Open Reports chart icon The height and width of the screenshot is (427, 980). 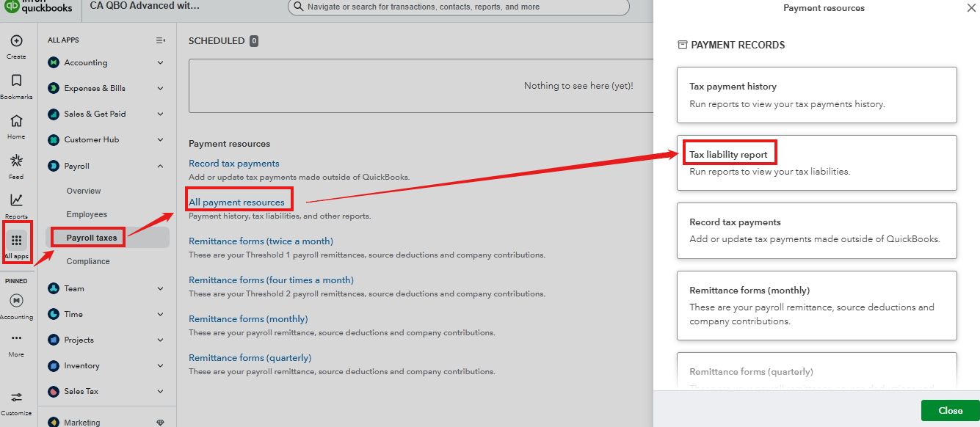pos(16,201)
